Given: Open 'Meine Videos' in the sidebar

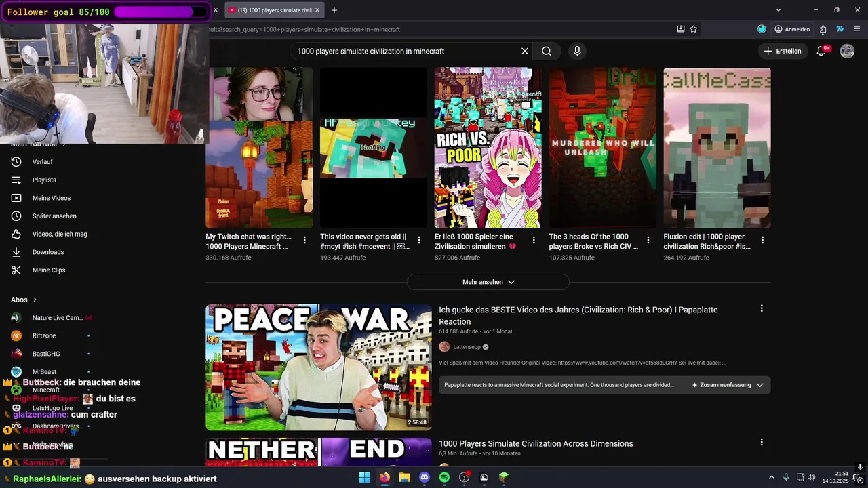Looking at the screenshot, I should pyautogui.click(x=54, y=198).
